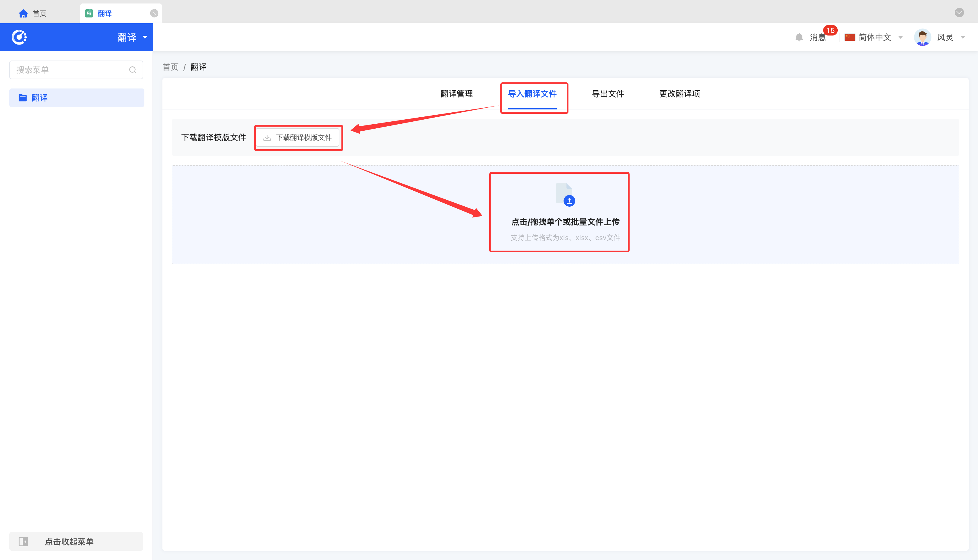The height and width of the screenshot is (560, 978).
Task: Click the green translate tab icon
Action: click(x=89, y=13)
